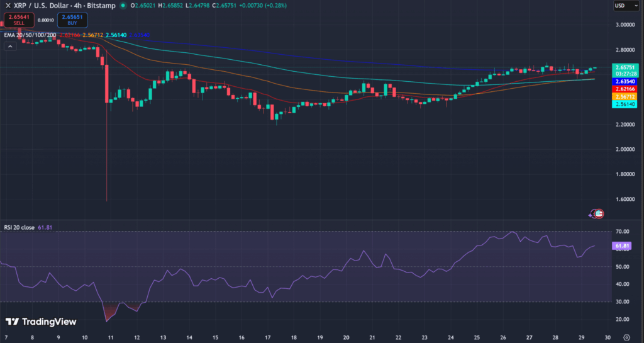Click the purple RSI 61.81 value label
Screen dimensions: 644x343
point(622,246)
